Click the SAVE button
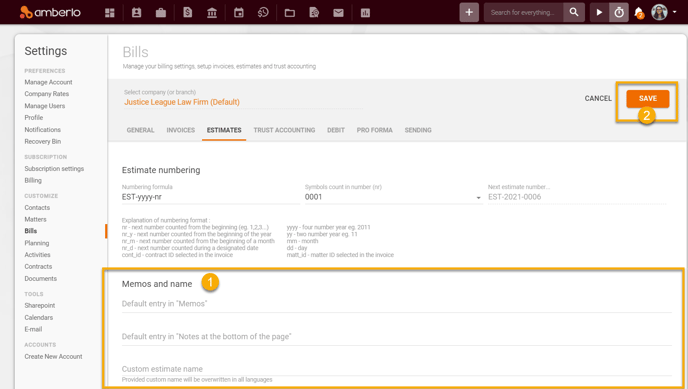This screenshot has width=688, height=389. click(x=648, y=99)
